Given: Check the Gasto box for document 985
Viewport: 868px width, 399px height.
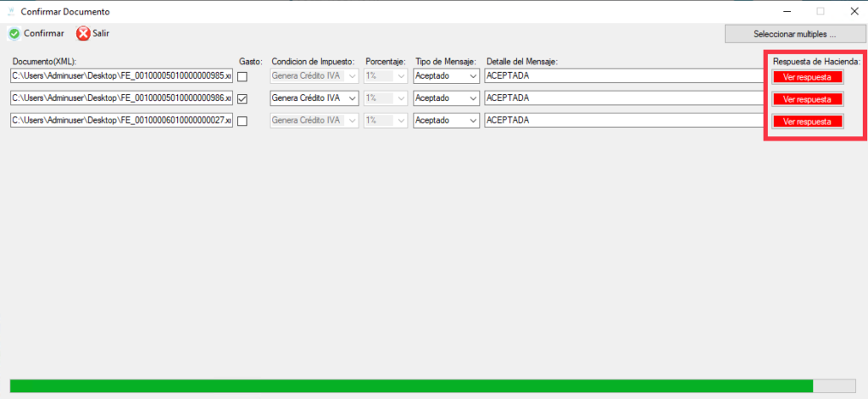Looking at the screenshot, I should [242, 76].
